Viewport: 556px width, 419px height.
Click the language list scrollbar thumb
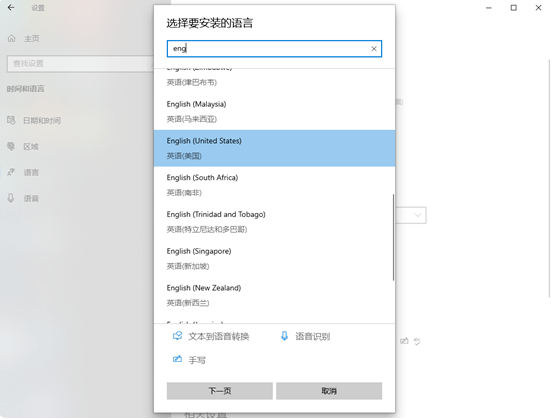[x=393, y=237]
